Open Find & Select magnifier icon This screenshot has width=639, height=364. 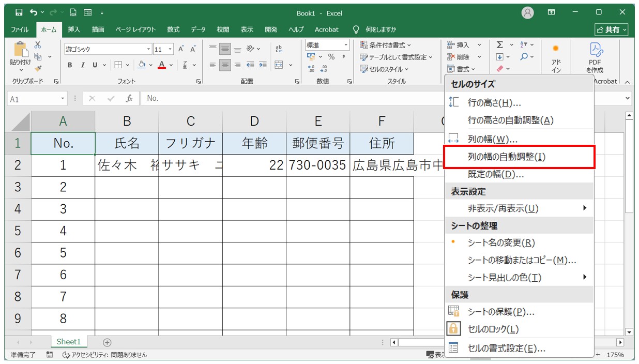[x=524, y=57]
